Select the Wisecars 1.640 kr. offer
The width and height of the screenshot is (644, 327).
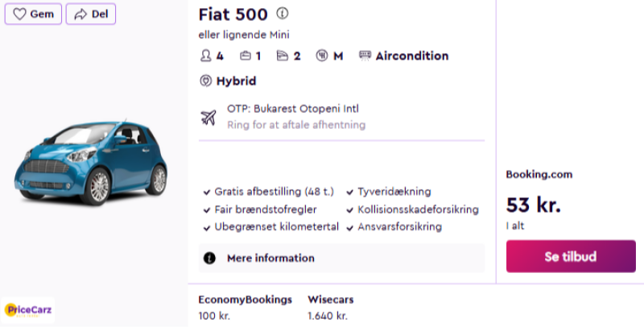coord(330,308)
